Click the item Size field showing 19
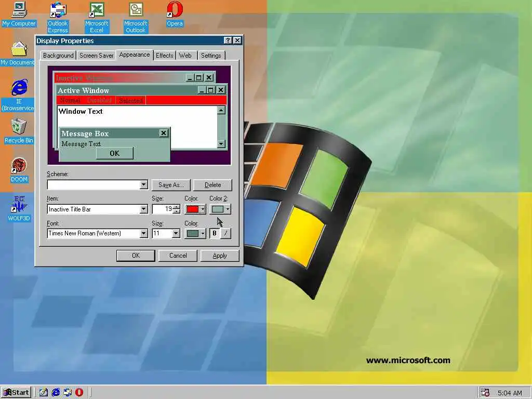Image resolution: width=532 pixels, height=399 pixels. (162, 209)
